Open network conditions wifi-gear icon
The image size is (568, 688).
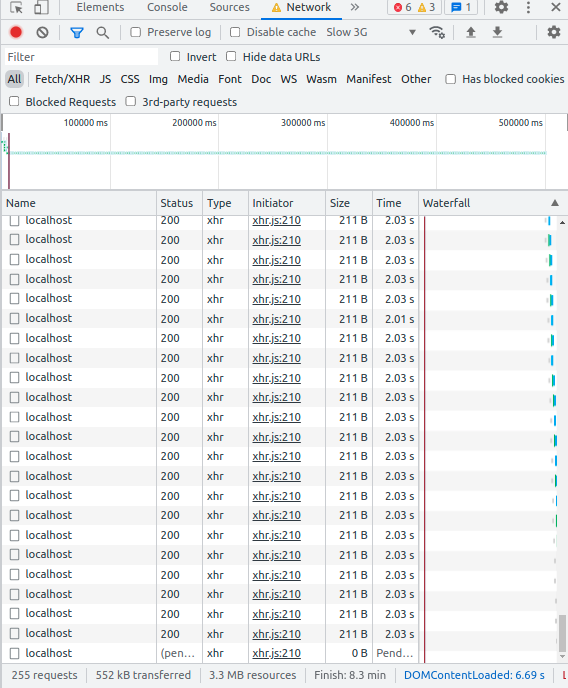pyautogui.click(x=437, y=32)
